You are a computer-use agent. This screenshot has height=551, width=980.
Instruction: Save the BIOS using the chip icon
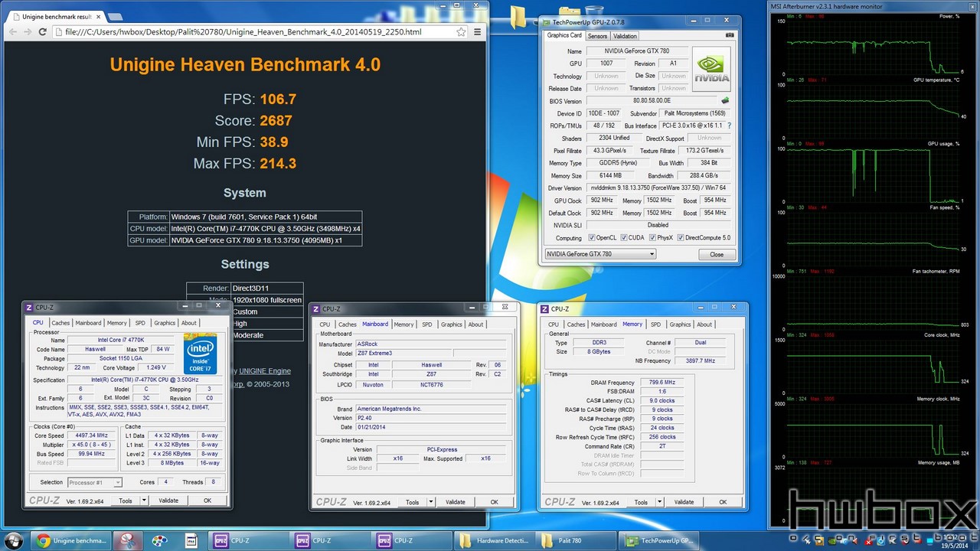(x=725, y=101)
